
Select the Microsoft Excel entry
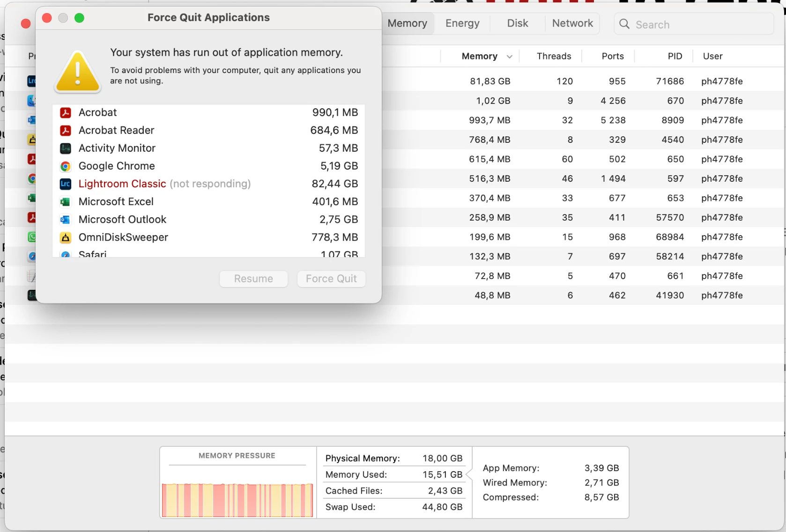pos(116,201)
